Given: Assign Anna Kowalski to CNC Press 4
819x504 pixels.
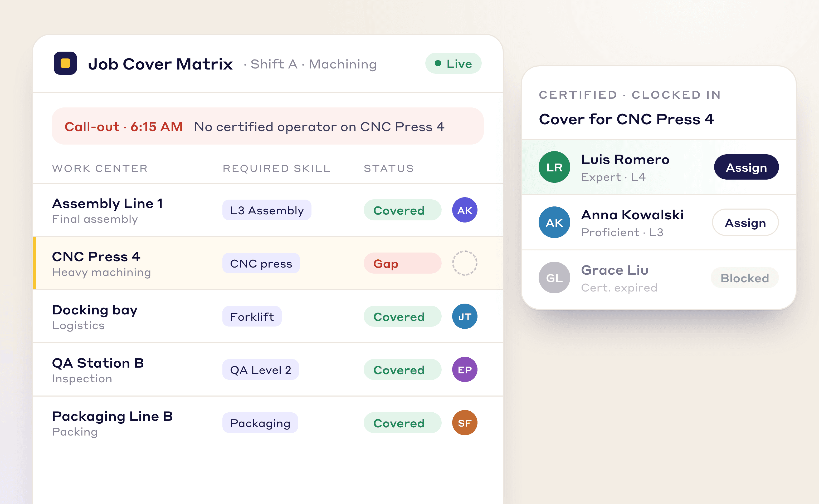Looking at the screenshot, I should click(745, 222).
